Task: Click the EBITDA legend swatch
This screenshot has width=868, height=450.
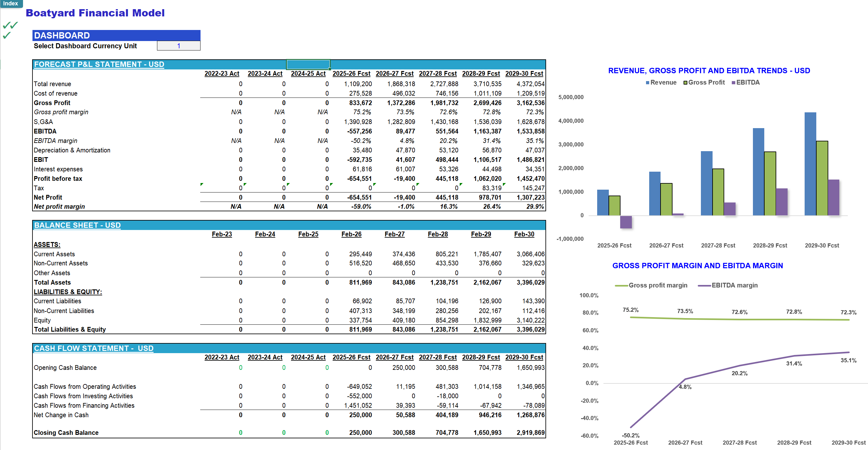Action: (734, 83)
